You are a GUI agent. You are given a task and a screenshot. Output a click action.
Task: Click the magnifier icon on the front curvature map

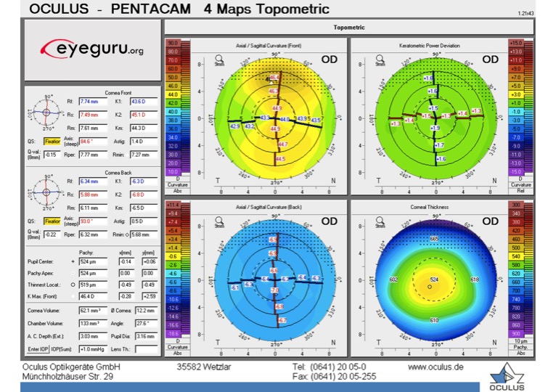[x=219, y=59]
